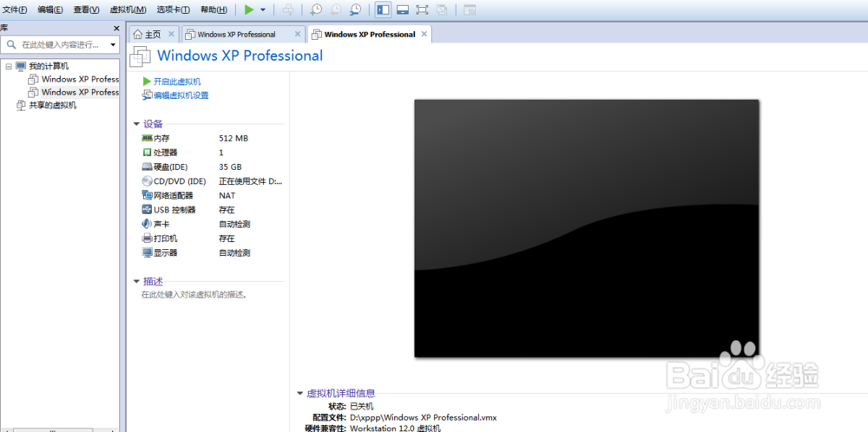The image size is (868, 432).
Task: Select 我的计算机 in the library
Action: click(49, 67)
